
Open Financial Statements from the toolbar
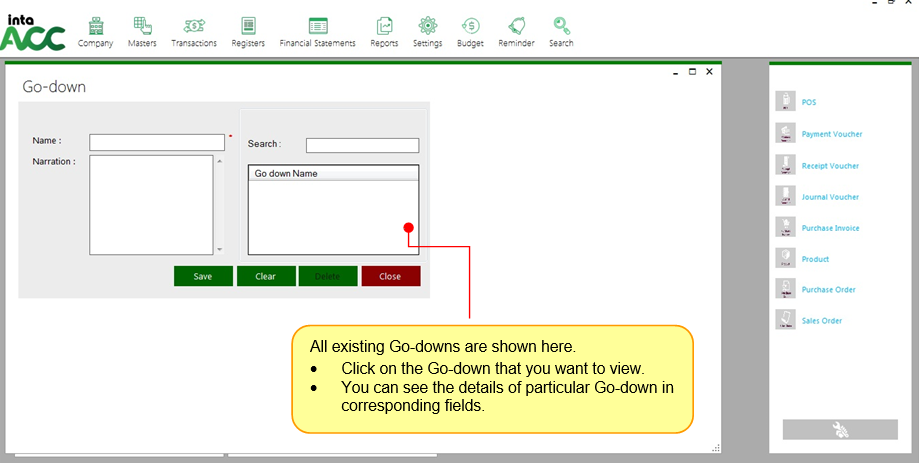click(x=317, y=27)
